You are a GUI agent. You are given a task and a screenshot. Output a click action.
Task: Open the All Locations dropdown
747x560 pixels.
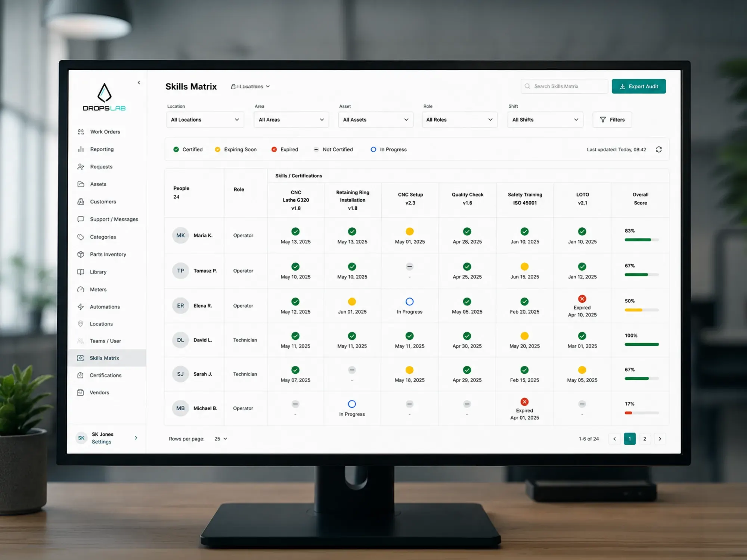tap(205, 120)
